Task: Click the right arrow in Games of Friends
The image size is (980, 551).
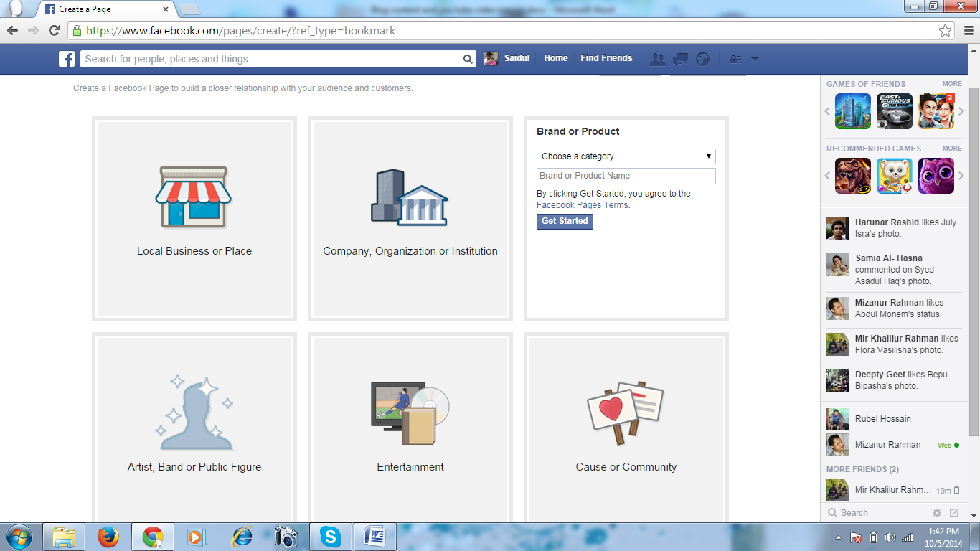Action: coord(961,111)
